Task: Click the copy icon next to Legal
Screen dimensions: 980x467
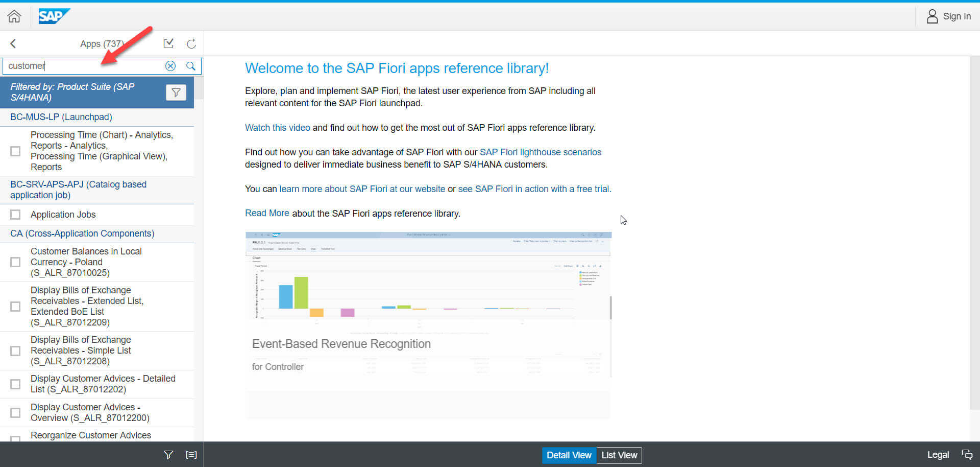Action: 967,454
